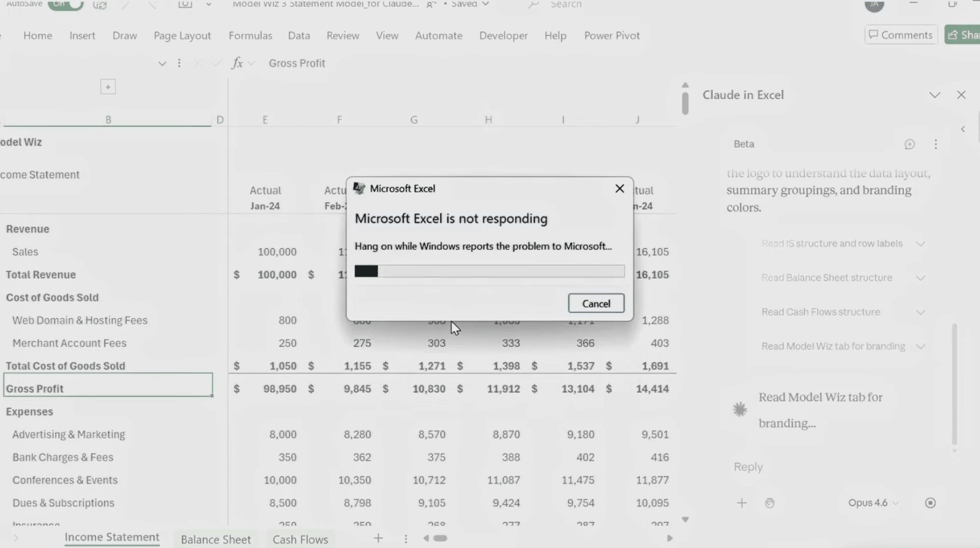Open the Comments pane button
Screen dimensions: 980x548
(x=901, y=35)
